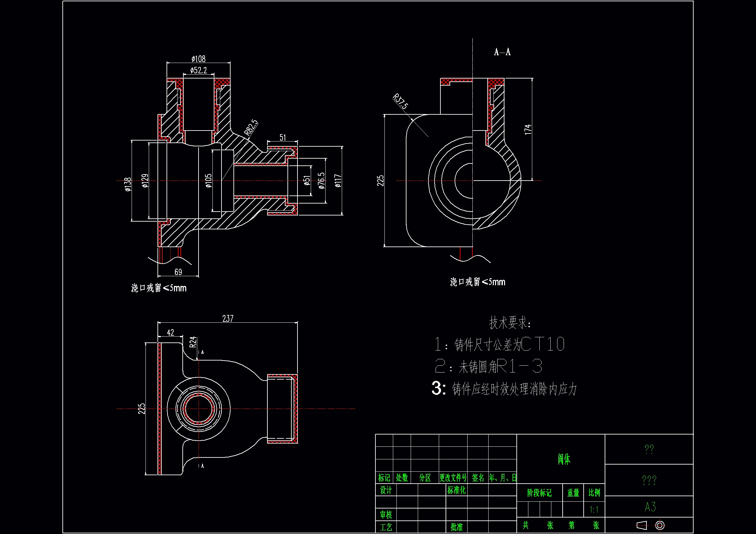Image resolution: width=756 pixels, height=534 pixels.
Task: Click the 174 vertical dimension text
Action: click(528, 129)
